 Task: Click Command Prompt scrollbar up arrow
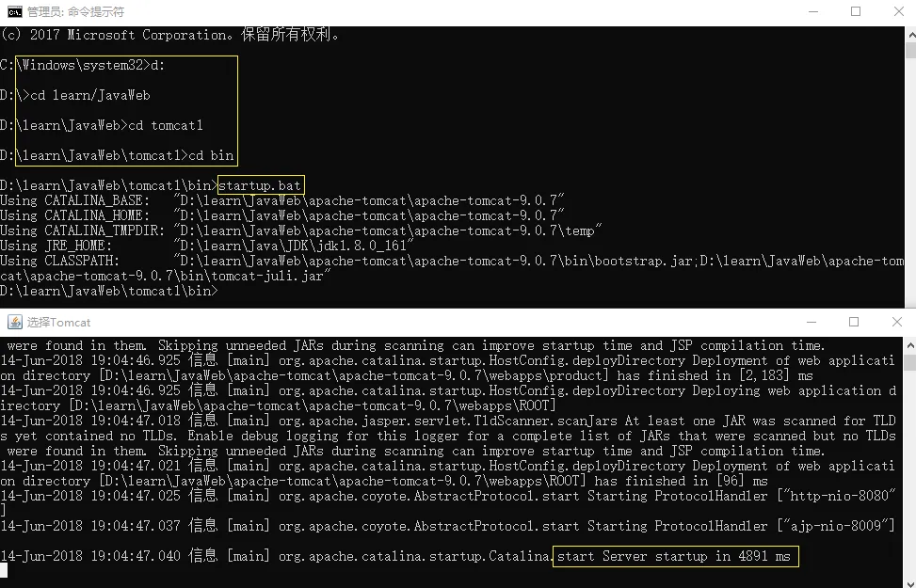click(x=910, y=35)
